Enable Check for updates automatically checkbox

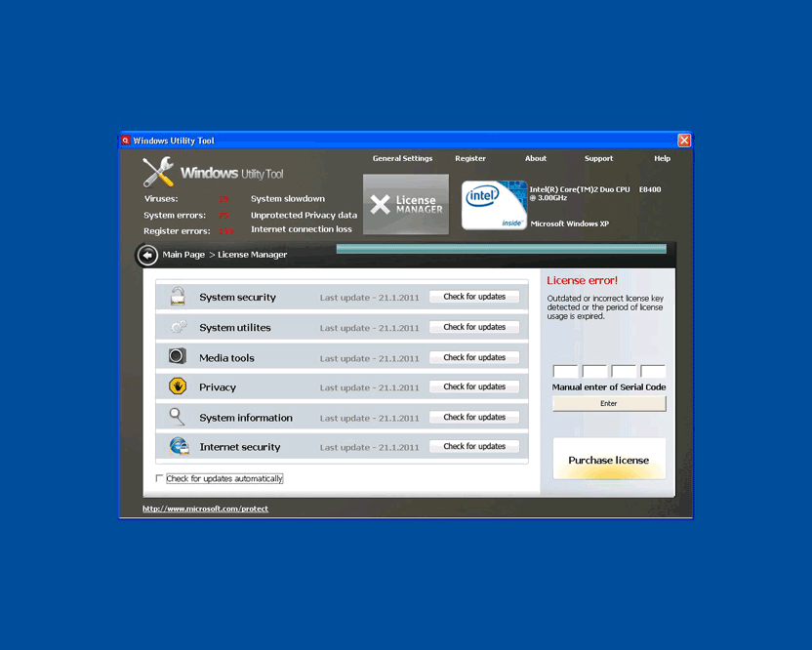[160, 479]
